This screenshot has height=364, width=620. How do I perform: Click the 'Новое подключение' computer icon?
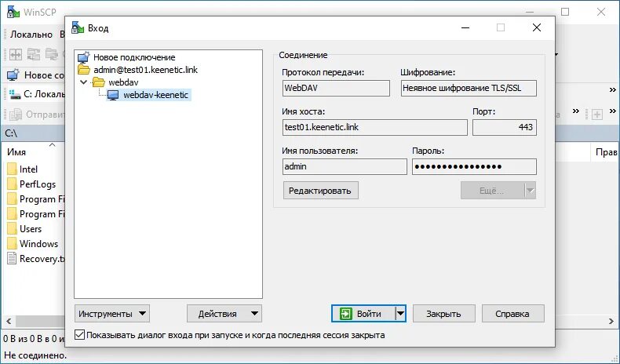point(84,57)
